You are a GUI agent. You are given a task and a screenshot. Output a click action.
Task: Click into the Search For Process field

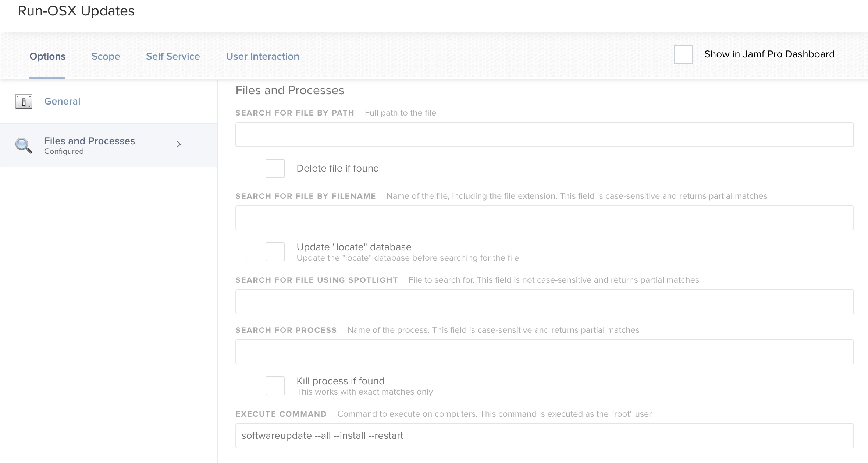[544, 352]
